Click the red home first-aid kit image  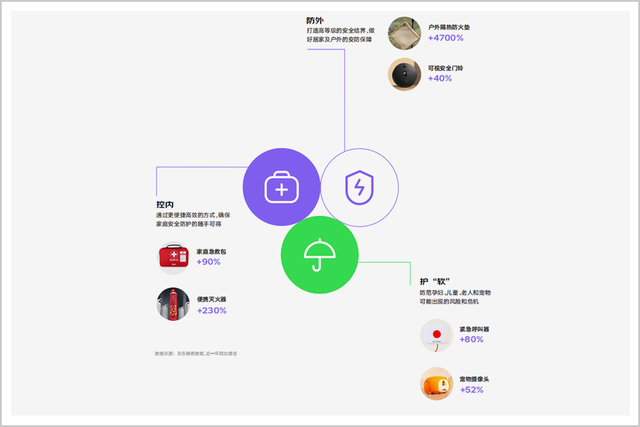(174, 257)
